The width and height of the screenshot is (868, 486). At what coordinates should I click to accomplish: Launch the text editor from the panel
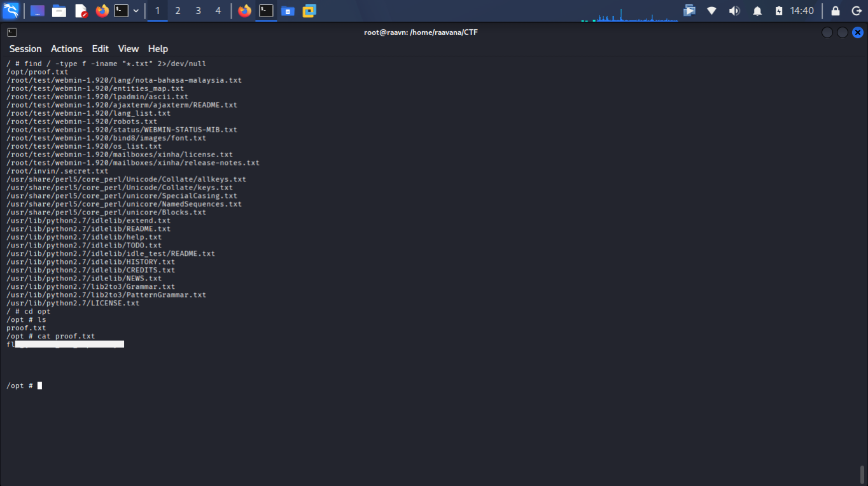(x=81, y=11)
